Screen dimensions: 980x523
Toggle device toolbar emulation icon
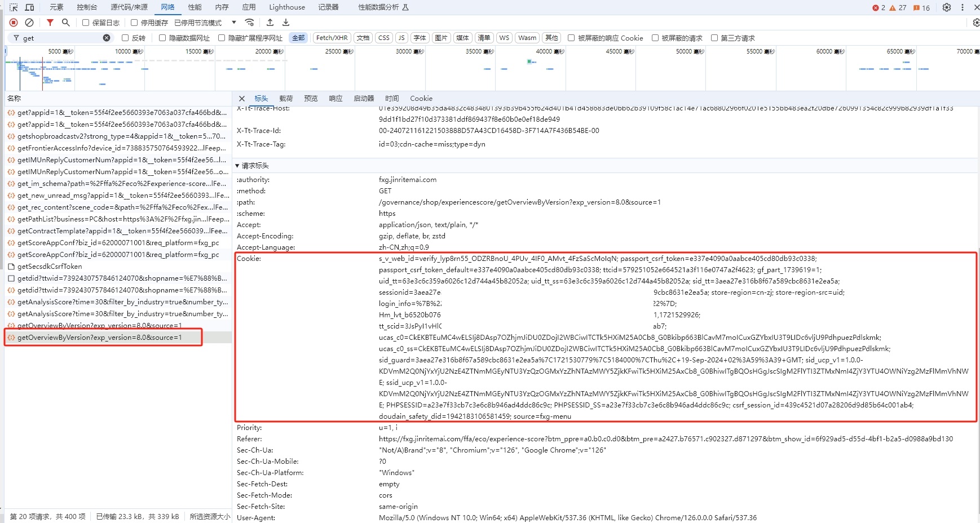tap(30, 7)
